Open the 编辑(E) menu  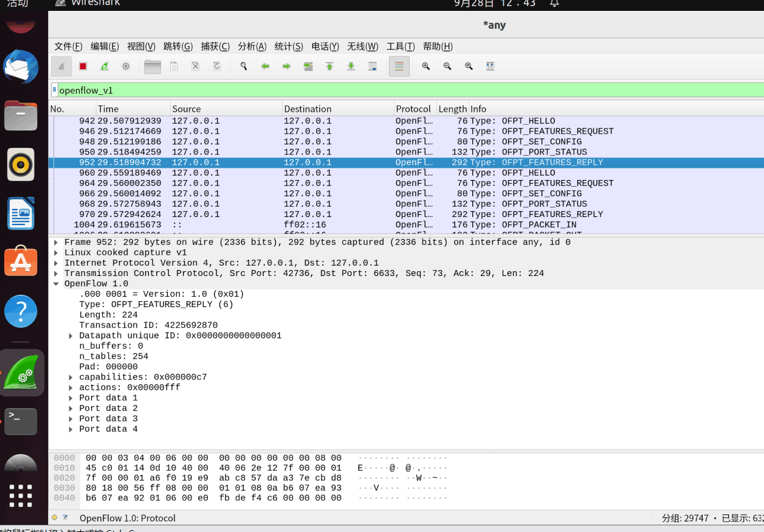pyautogui.click(x=105, y=46)
